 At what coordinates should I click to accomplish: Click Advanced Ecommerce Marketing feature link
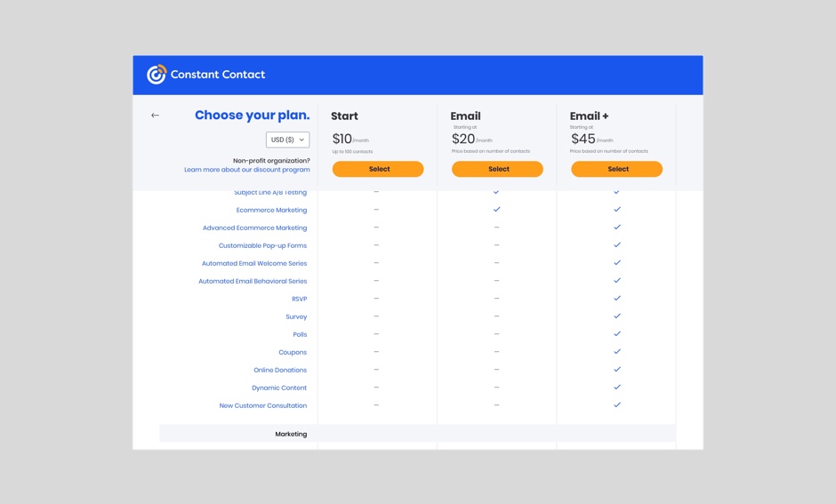[x=255, y=228]
